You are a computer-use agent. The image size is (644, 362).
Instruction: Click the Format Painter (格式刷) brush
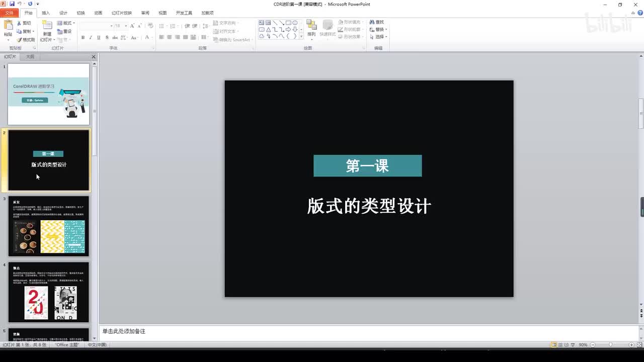pyautogui.click(x=25, y=40)
